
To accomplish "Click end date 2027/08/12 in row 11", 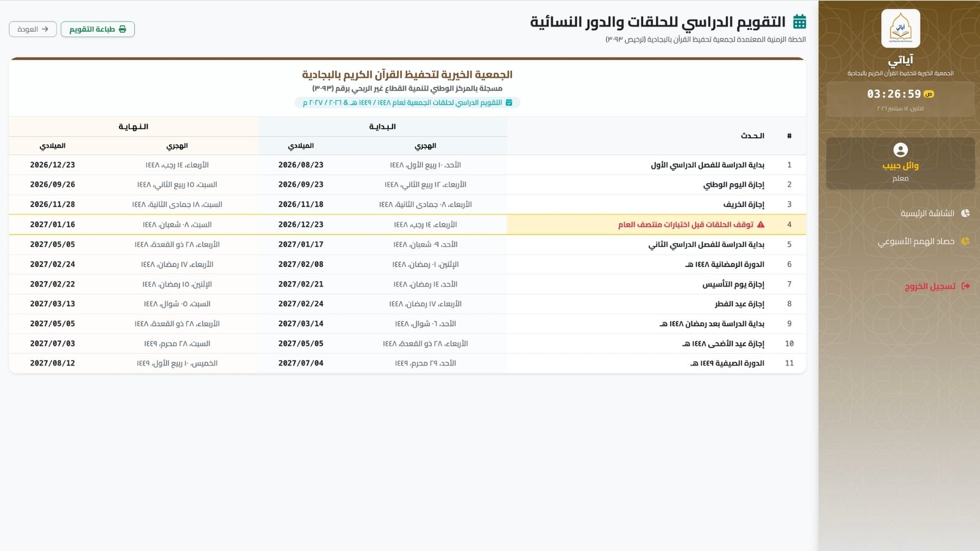I will (x=53, y=363).
